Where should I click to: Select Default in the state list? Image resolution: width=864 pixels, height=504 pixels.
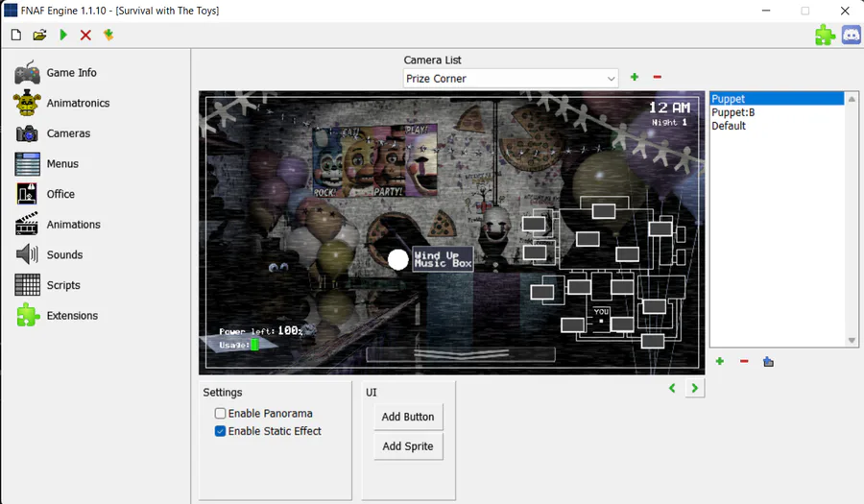[x=777, y=126]
